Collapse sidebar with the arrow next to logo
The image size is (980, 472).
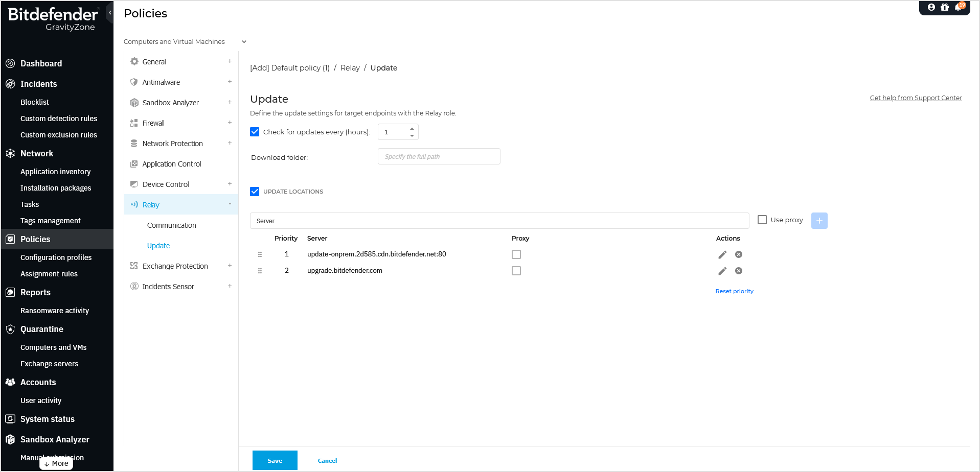(110, 13)
